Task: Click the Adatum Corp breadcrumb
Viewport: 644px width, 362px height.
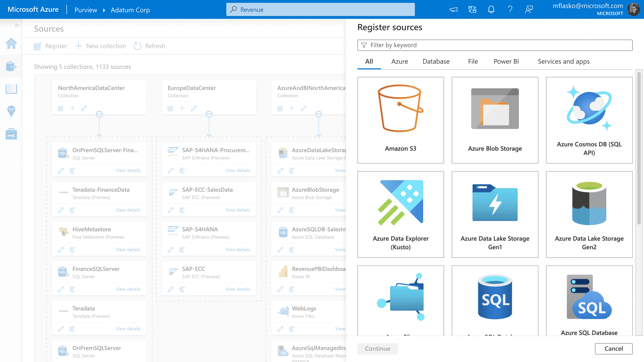Action: click(130, 10)
